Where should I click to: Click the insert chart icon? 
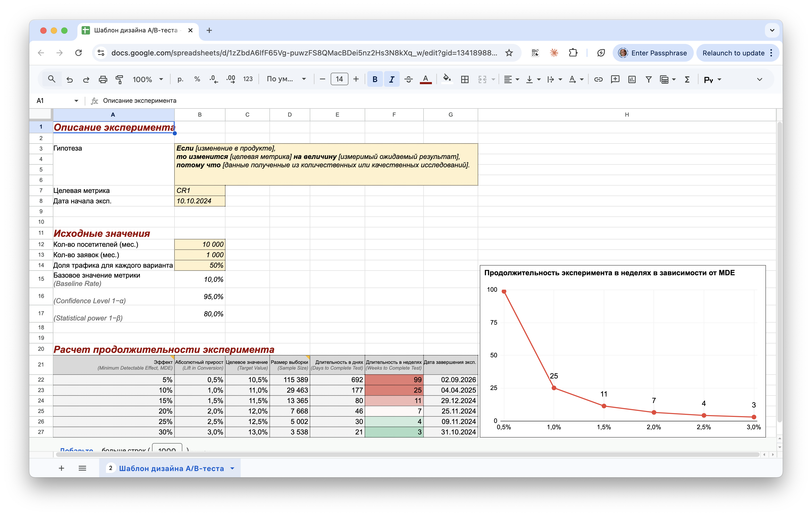click(x=632, y=79)
